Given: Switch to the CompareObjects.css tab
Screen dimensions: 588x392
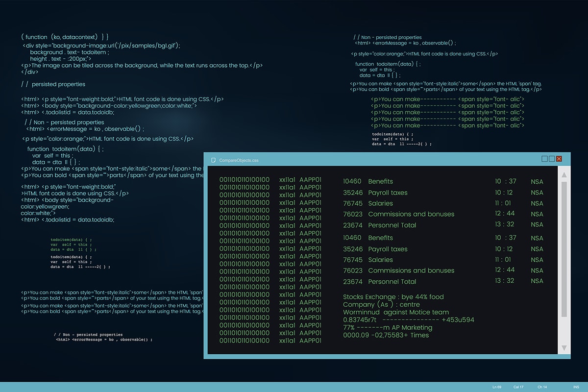Looking at the screenshot, I should (x=240, y=159).
